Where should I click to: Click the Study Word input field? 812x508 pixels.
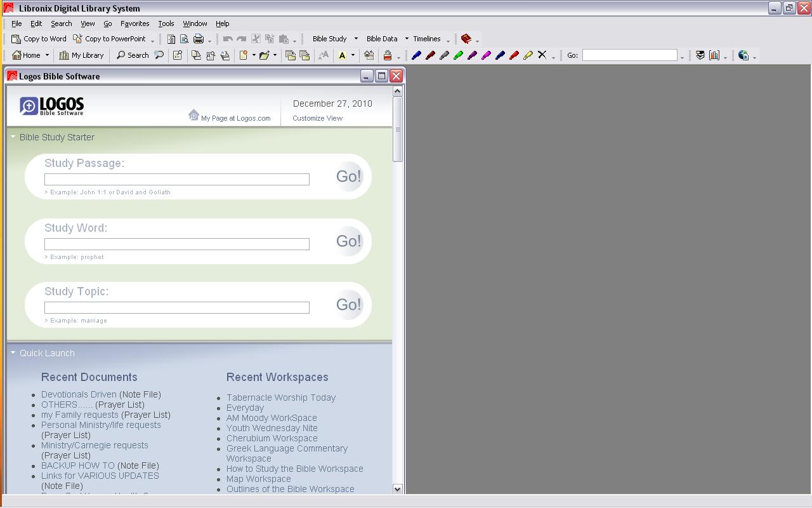(x=177, y=244)
